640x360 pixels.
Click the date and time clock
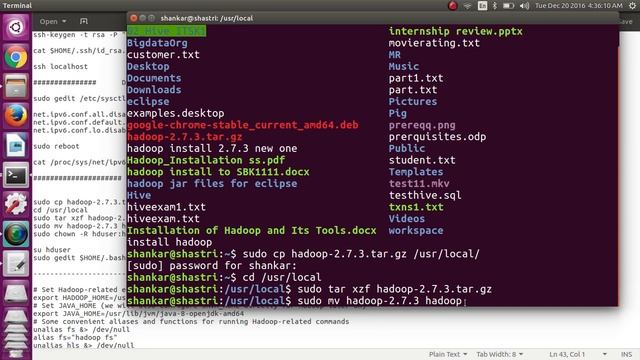tap(579, 6)
